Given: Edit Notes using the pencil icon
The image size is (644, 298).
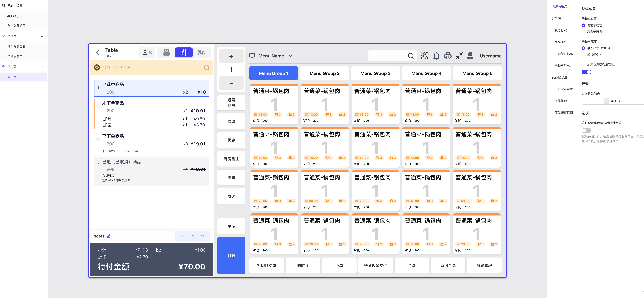Looking at the screenshot, I should point(109,236).
